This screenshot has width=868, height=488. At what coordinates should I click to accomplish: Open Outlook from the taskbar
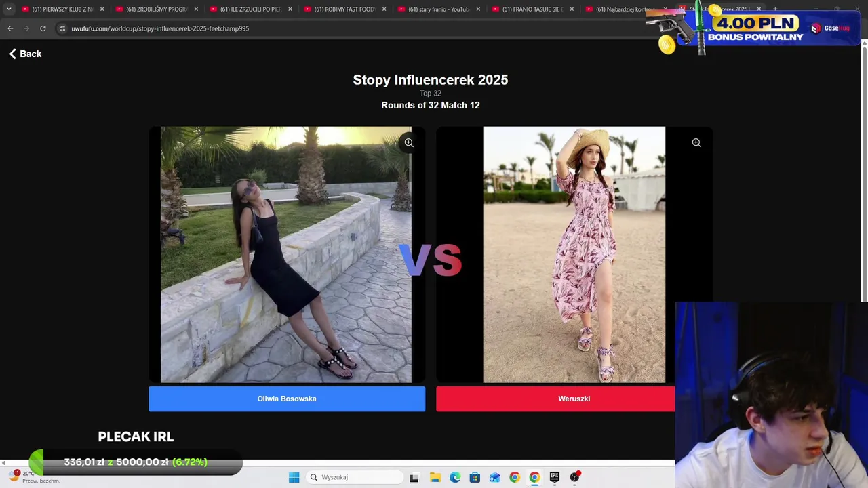point(495,477)
